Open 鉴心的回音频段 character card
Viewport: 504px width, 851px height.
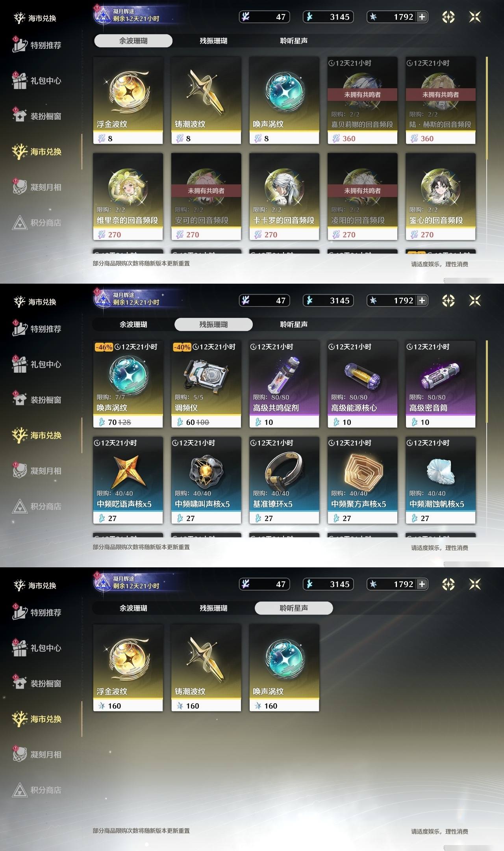[x=441, y=197]
